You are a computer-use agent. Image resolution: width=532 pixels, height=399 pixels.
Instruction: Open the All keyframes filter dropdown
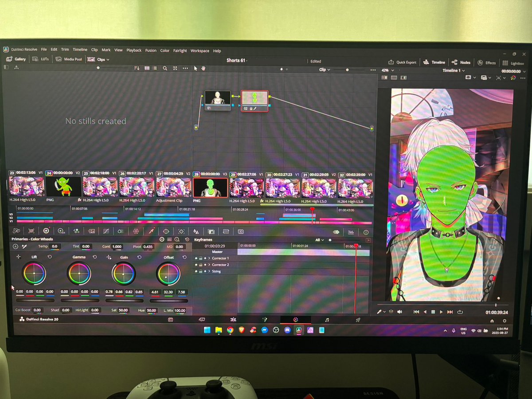[x=320, y=239]
